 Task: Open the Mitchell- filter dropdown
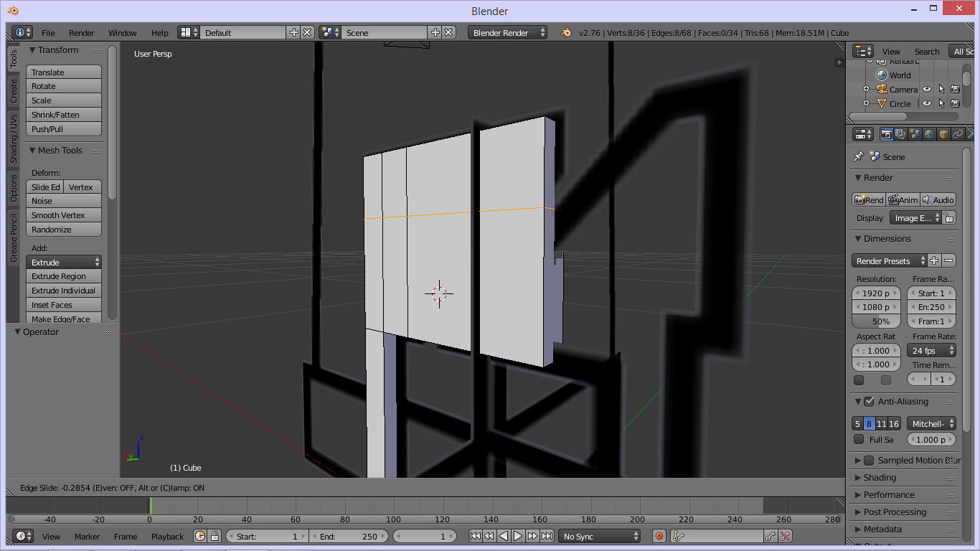931,423
